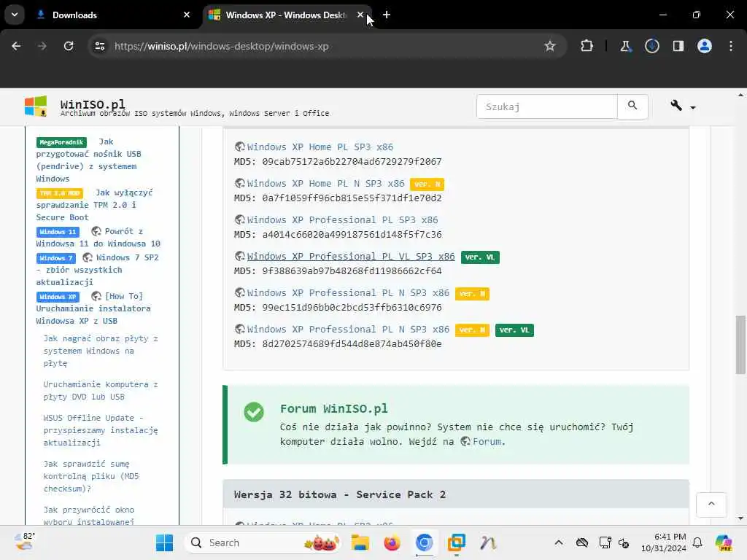Show hidden system tray icons chevron
The width and height of the screenshot is (747, 560).
pos(558,542)
